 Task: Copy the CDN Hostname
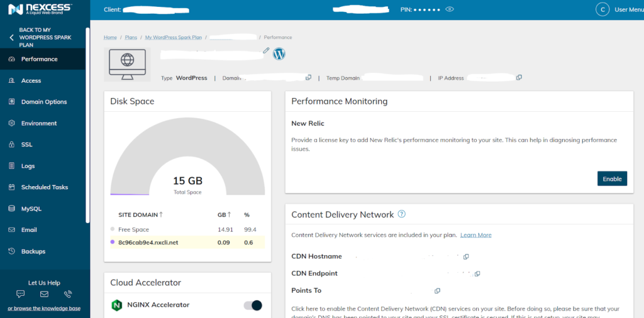click(x=466, y=256)
